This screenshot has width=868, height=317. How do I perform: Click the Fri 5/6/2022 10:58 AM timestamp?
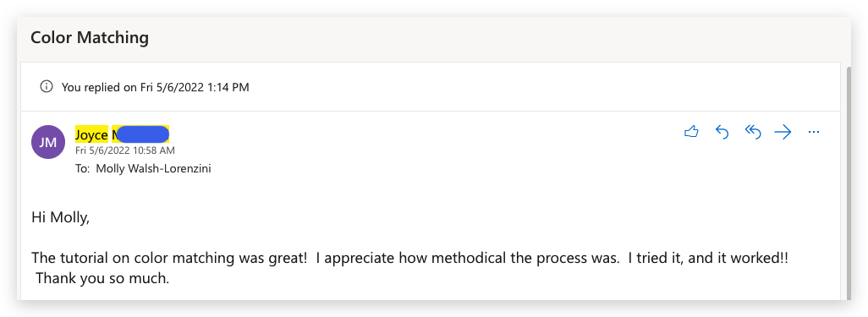click(125, 150)
